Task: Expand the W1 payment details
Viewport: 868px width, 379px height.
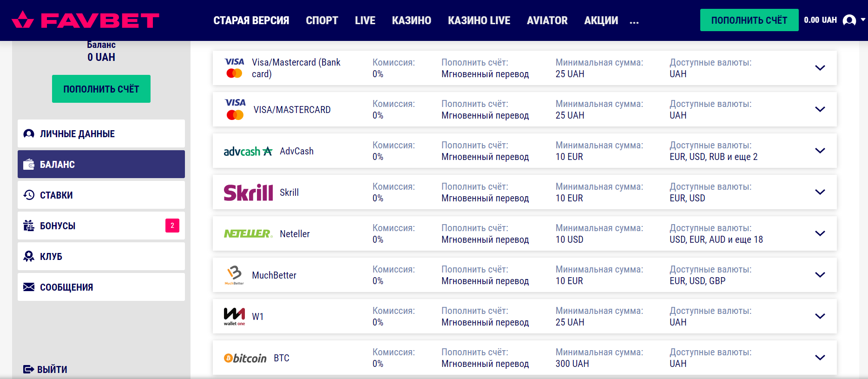Action: (x=820, y=316)
